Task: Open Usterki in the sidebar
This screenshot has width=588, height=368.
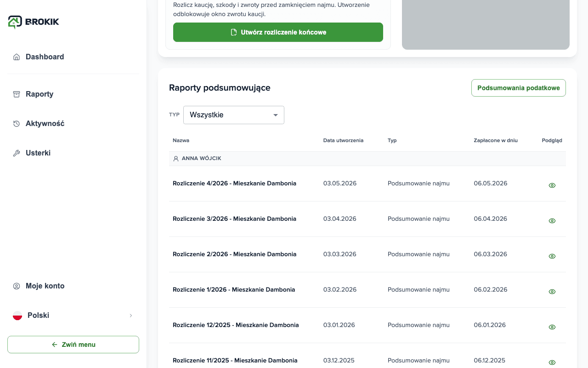Action: click(38, 153)
